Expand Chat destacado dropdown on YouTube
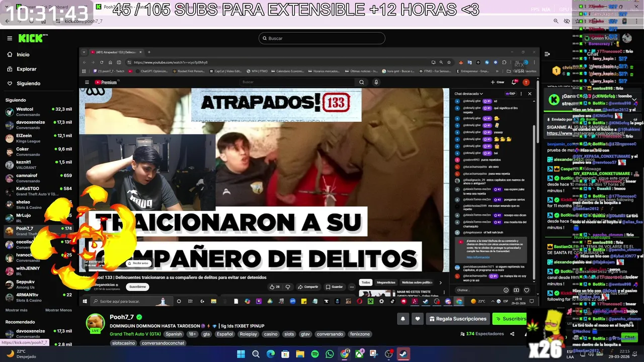This screenshot has height=362, width=644. 468,94
